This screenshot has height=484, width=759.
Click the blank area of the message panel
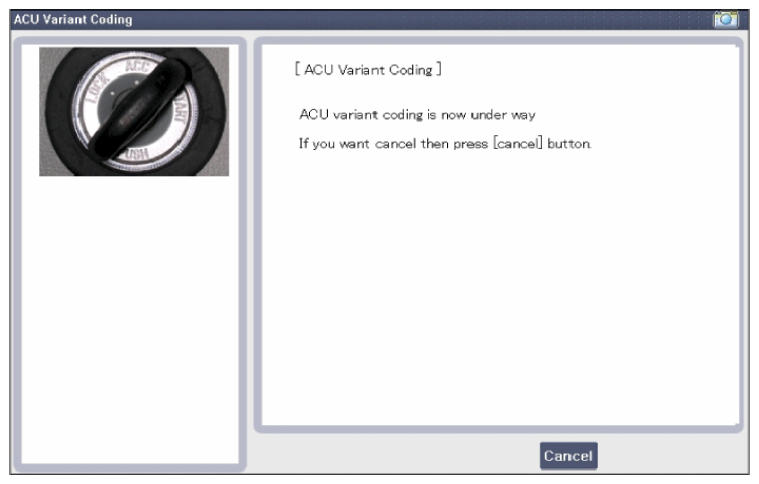pos(499,290)
